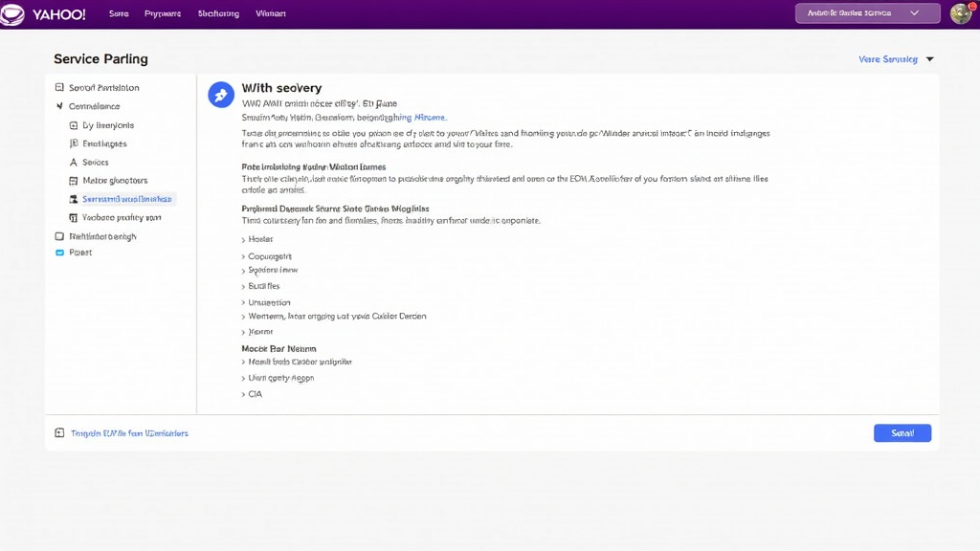
Task: Open the Vare Servicing dropdown arrow
Action: (929, 59)
